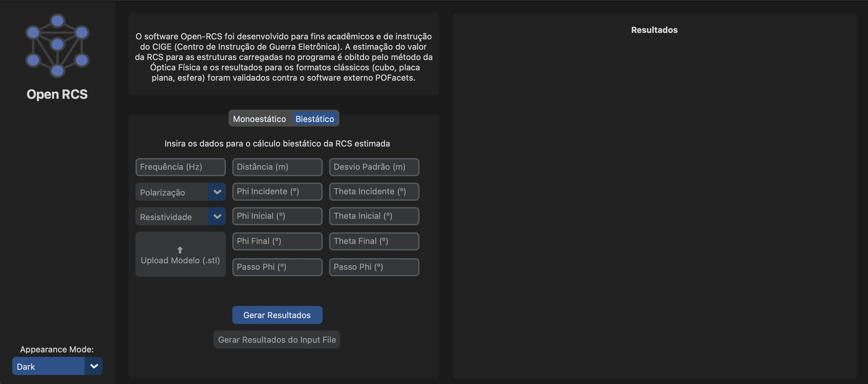This screenshot has height=384, width=868.
Task: Select the Biestático tab
Action: 314,118
